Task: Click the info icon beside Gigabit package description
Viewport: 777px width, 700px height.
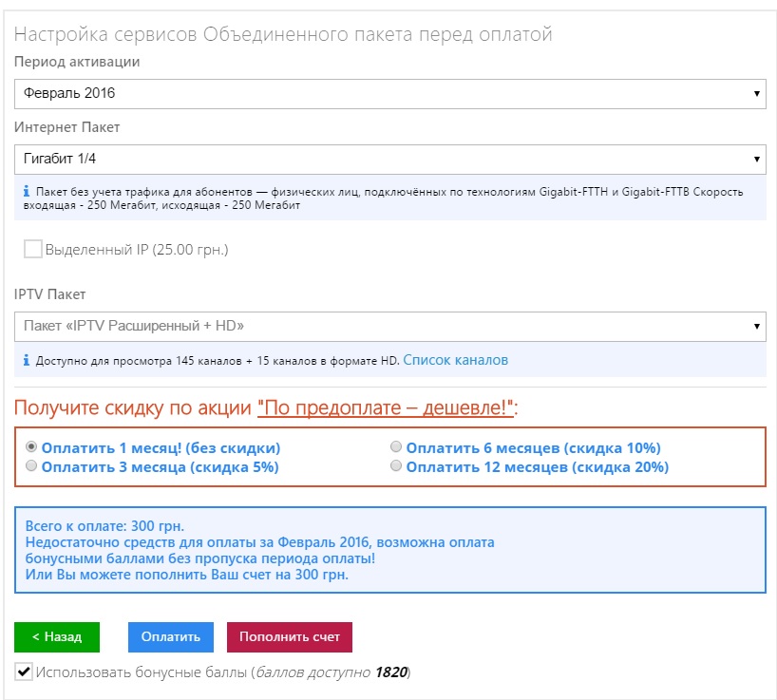Action: [25, 192]
